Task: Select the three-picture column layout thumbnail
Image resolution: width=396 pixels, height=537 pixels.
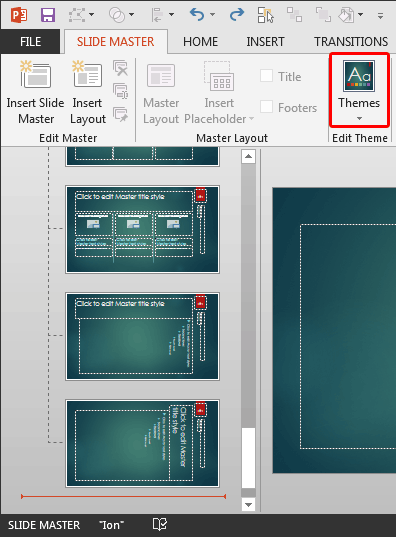Action: click(x=143, y=229)
